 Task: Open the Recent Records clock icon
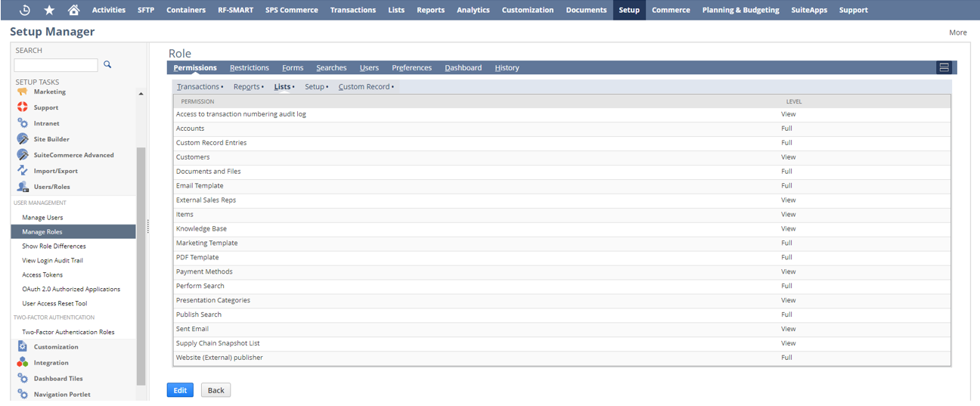coord(25,10)
